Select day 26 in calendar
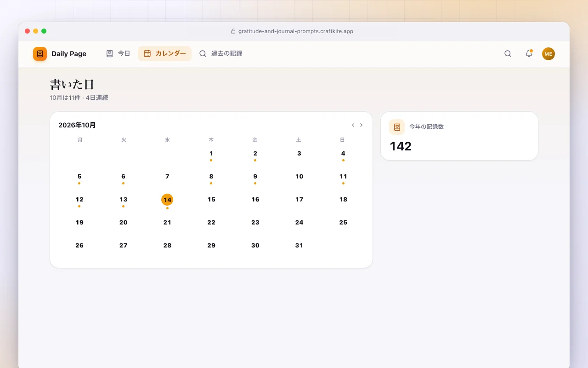Screen dimensions: 588x368 pos(79,246)
